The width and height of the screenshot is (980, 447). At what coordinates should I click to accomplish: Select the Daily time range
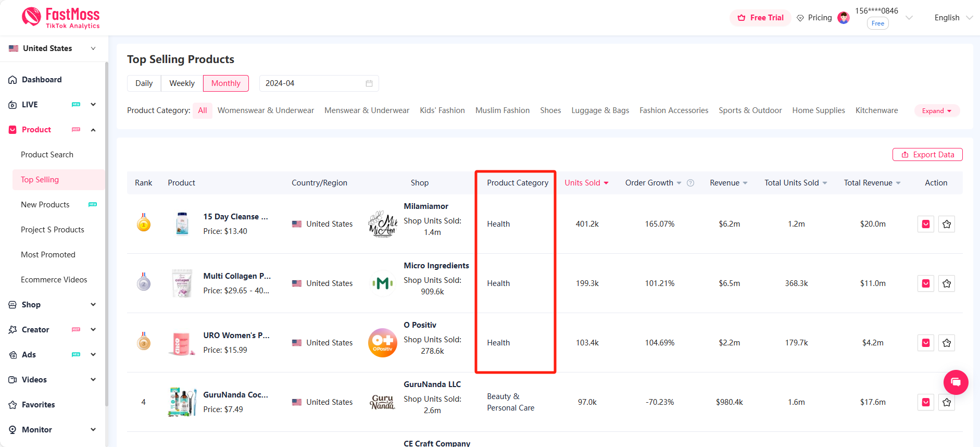(144, 83)
